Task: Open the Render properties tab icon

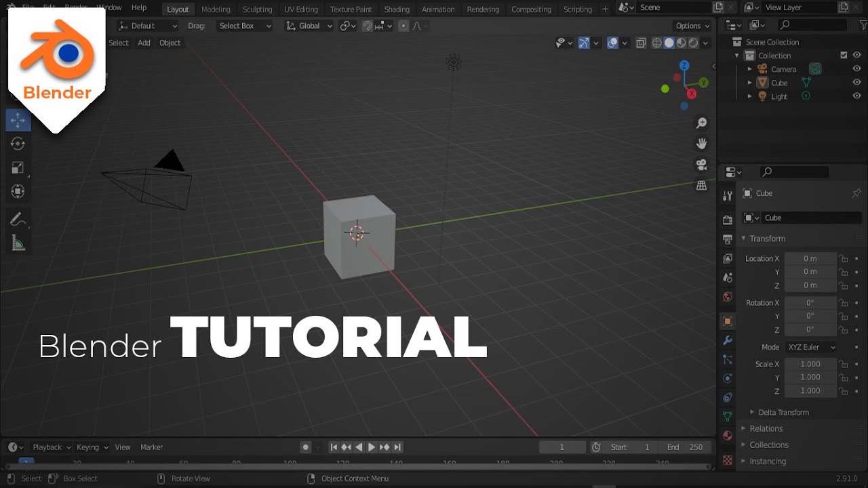Action: click(728, 220)
